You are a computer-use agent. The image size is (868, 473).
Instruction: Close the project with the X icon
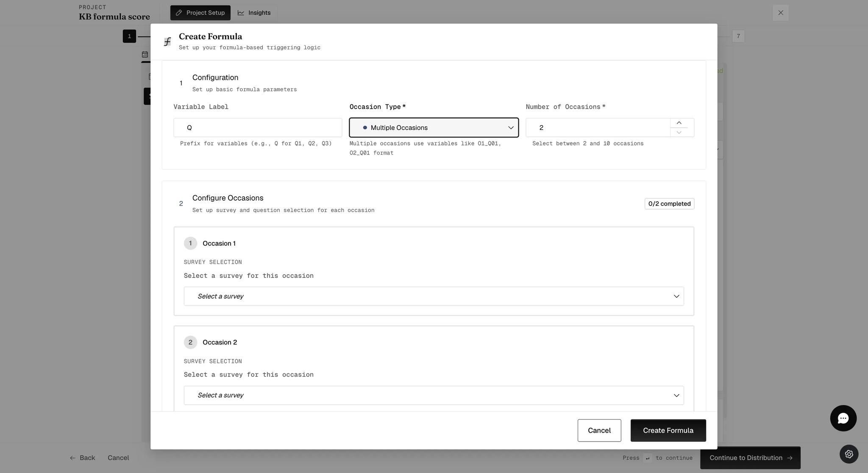(x=780, y=13)
